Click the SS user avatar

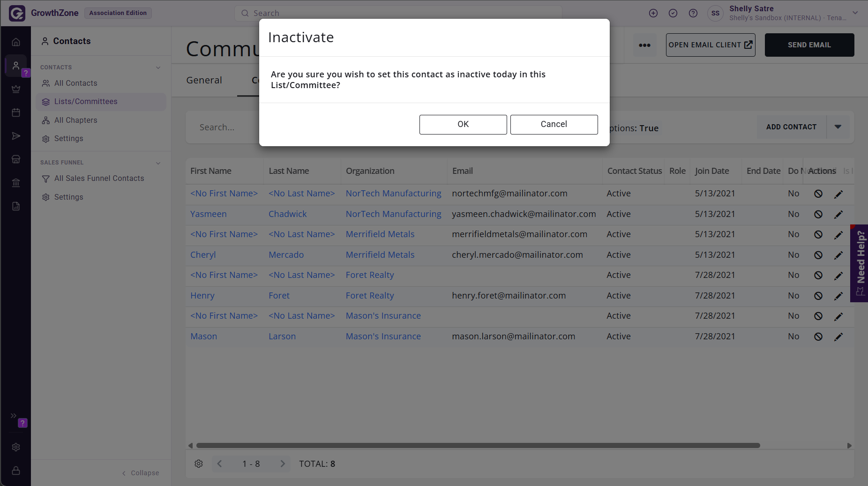715,13
